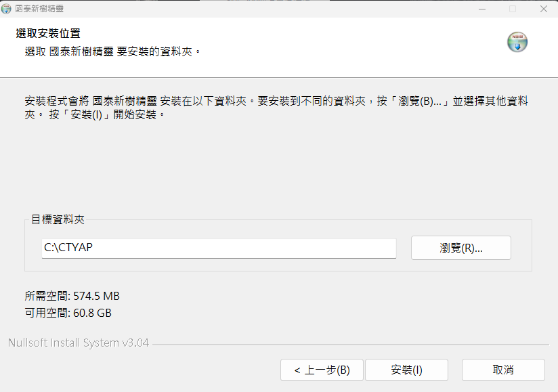Click the 選取安裝位置 heading

pyautogui.click(x=48, y=33)
